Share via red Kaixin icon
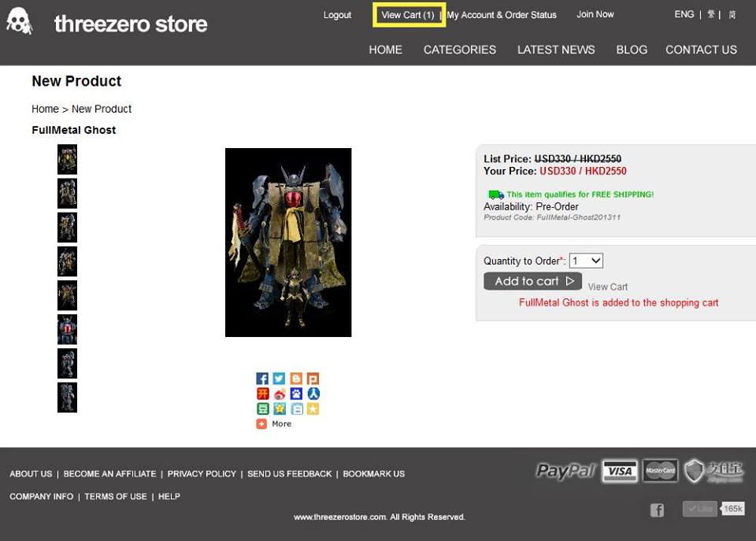 coord(262,394)
